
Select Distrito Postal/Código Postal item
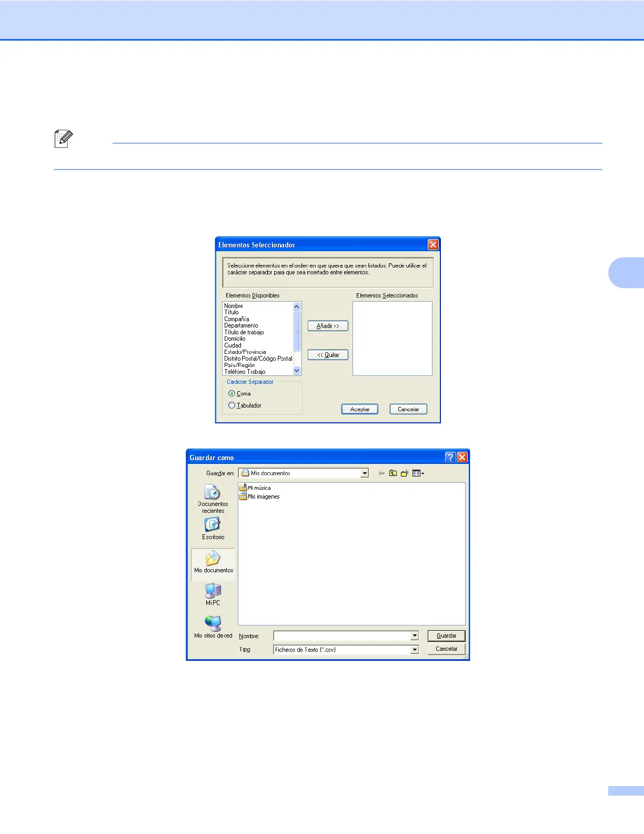coord(258,359)
